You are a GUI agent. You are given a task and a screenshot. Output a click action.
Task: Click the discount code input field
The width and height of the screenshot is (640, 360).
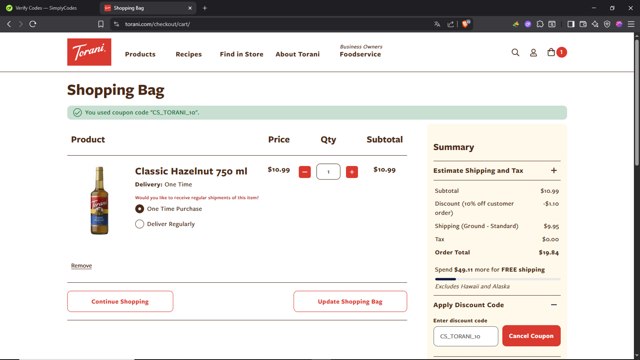coord(466,336)
